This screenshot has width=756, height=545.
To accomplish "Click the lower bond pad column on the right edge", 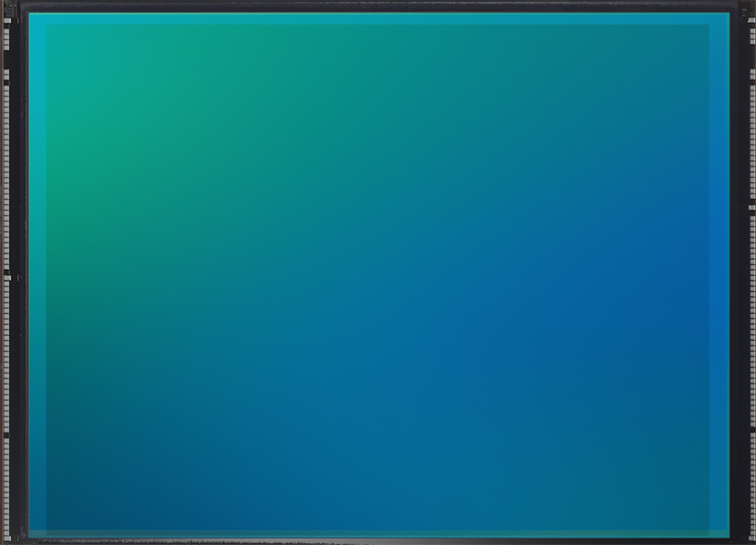I will [x=750, y=364].
